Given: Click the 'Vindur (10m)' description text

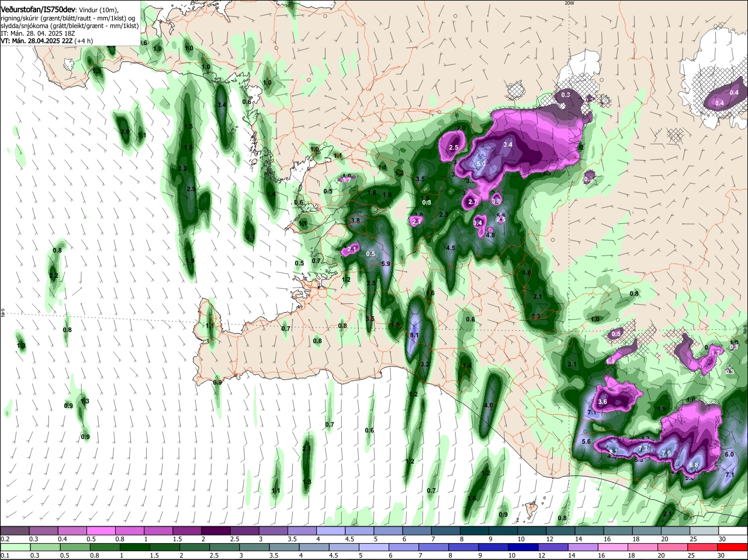Looking at the screenshot, I should (x=99, y=11).
